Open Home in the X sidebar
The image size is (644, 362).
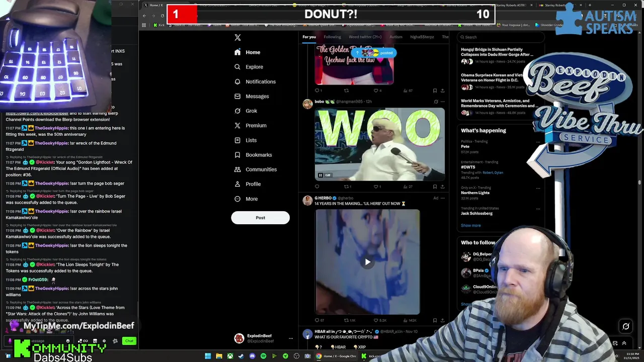click(248, 52)
